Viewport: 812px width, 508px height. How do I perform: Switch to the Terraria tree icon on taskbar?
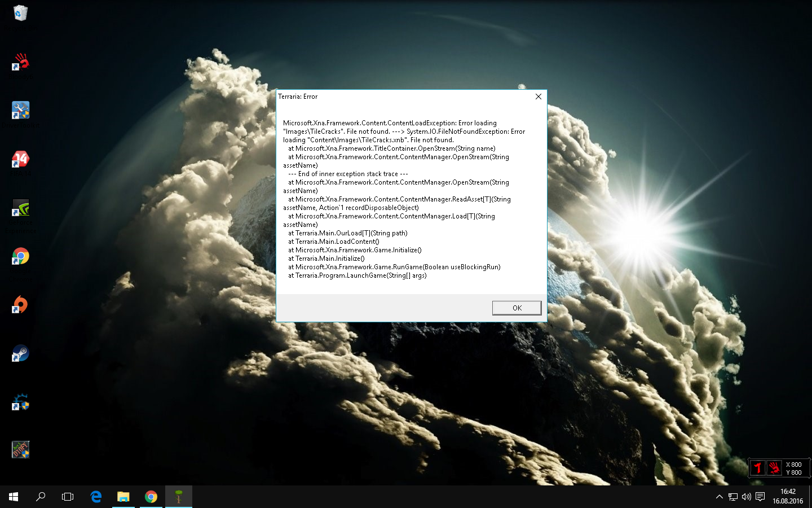tap(178, 497)
